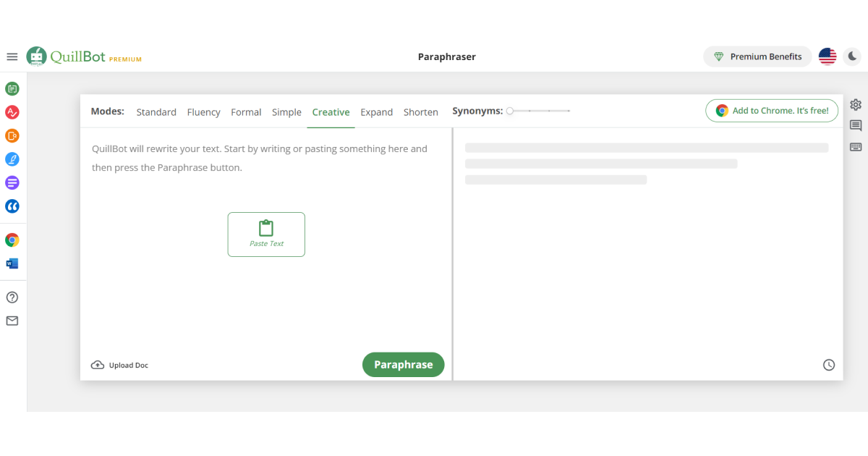Open the Summarizer tool in the sidebar
868x456 pixels.
(12, 182)
